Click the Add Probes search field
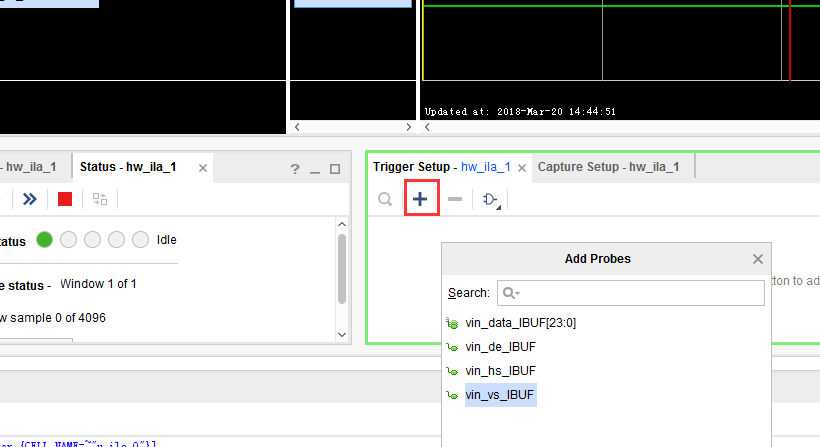 tap(631, 293)
